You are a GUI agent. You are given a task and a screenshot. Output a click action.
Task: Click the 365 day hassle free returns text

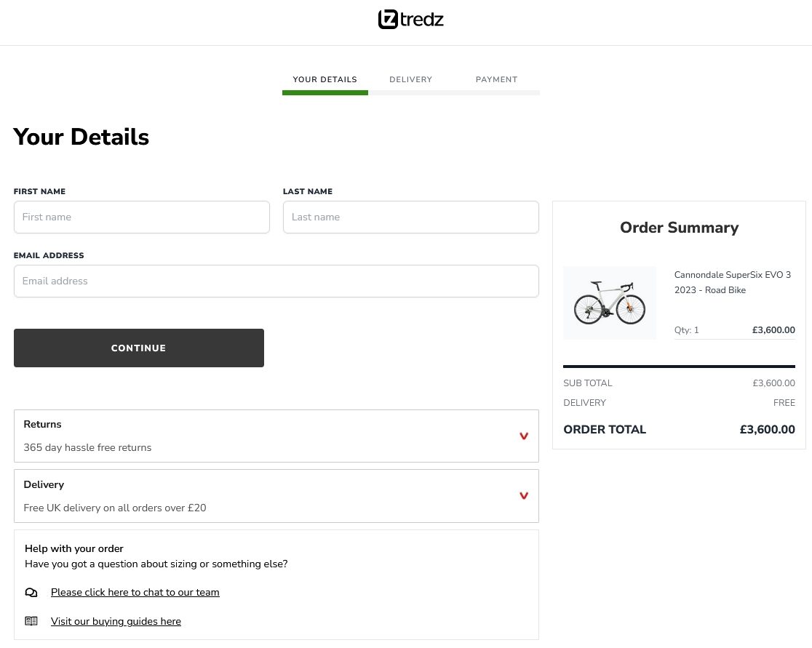pyautogui.click(x=87, y=447)
